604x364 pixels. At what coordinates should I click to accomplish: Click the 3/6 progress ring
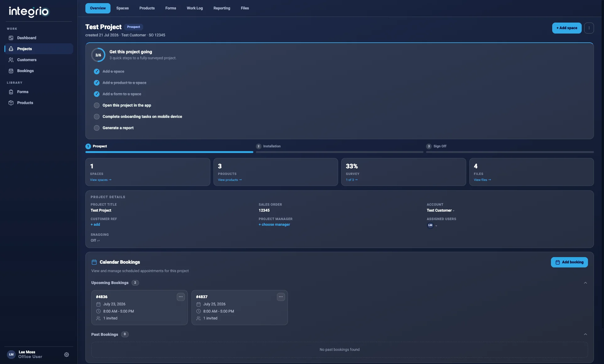coord(98,55)
